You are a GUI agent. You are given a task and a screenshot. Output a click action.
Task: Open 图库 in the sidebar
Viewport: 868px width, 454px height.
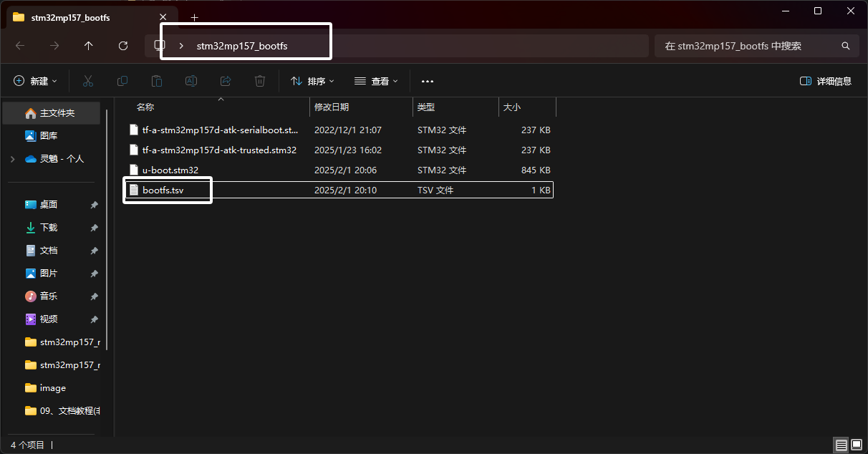tap(52, 136)
